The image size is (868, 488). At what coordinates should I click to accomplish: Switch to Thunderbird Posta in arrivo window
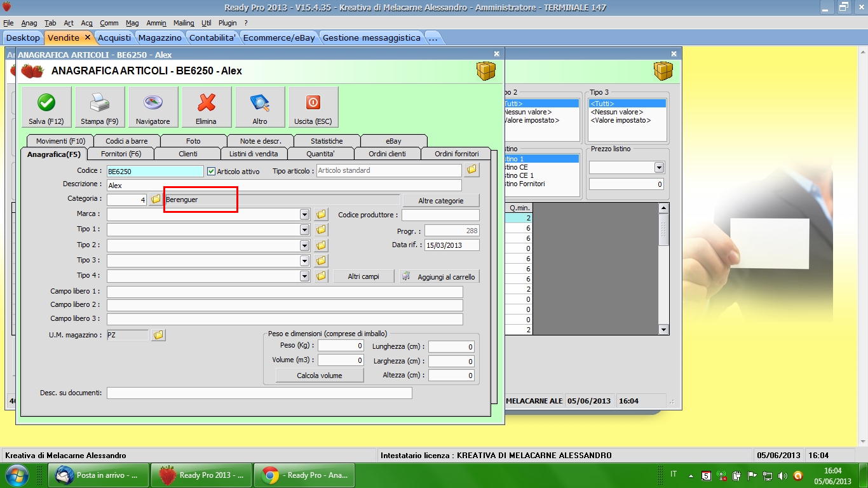(x=98, y=475)
